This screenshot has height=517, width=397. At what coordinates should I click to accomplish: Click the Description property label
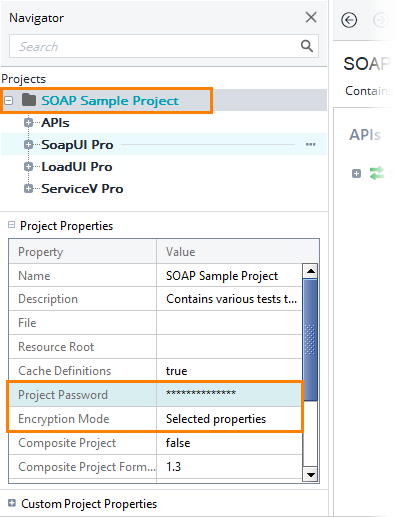(48, 299)
